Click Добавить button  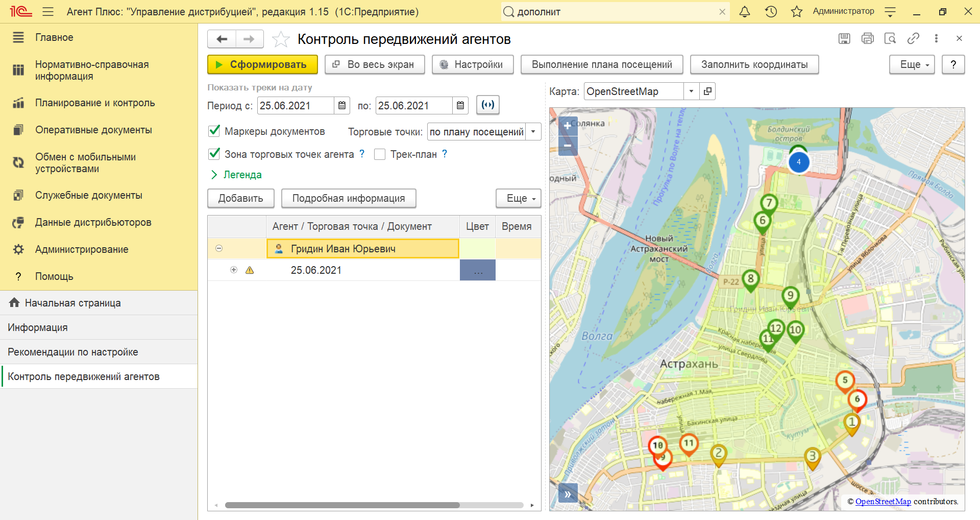241,198
